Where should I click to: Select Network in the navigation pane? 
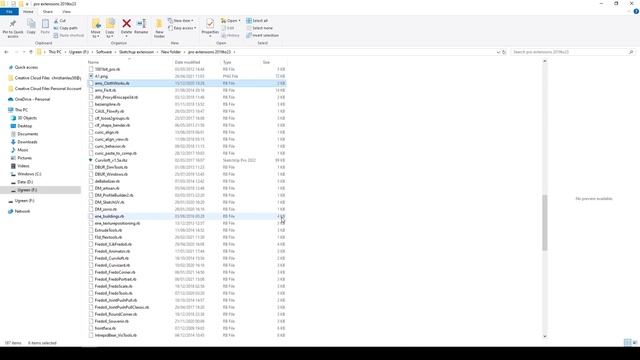tap(22, 211)
